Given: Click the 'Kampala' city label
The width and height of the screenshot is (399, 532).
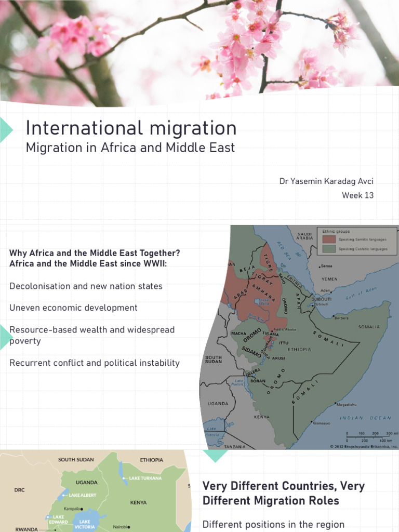Looking at the screenshot, I should [72, 509].
